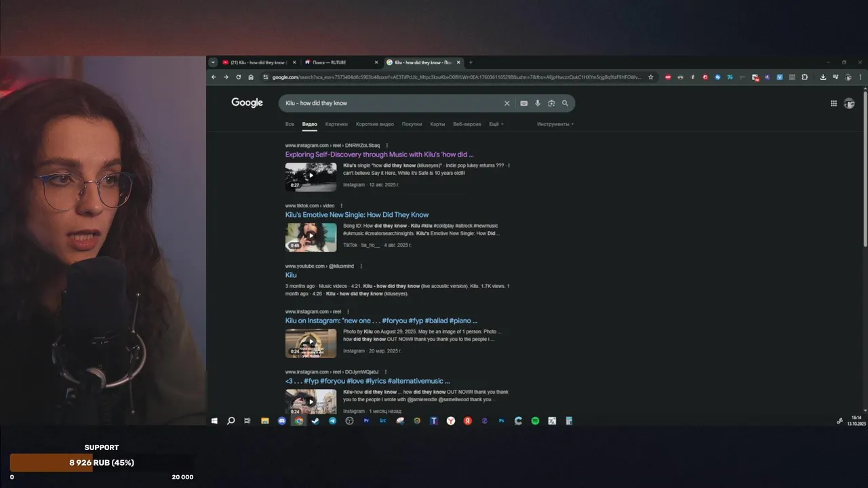Submit search with magnifier icon
Viewport: 868px width, 488px height.
pos(565,103)
